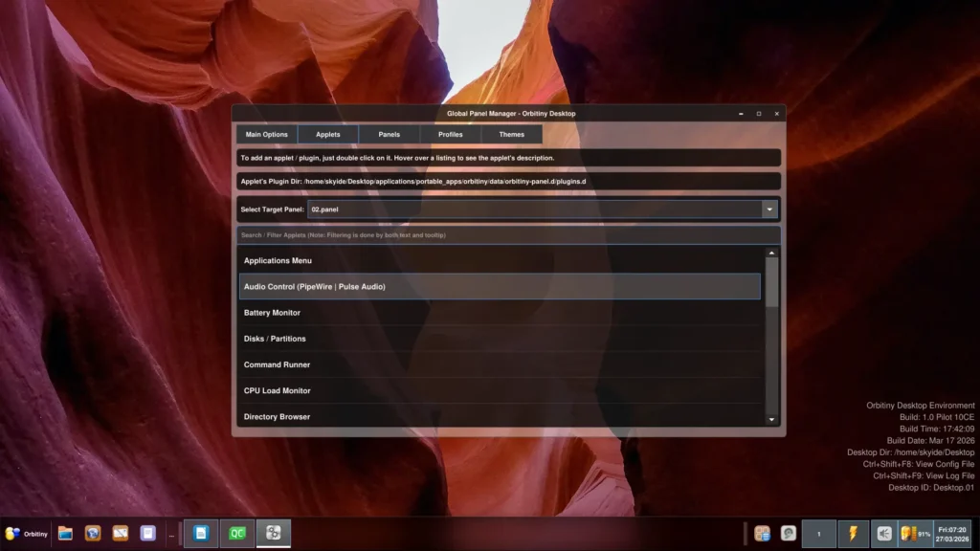The image size is (980, 551).
Task: Click the lightning bolt power icon
Action: pyautogui.click(x=853, y=534)
